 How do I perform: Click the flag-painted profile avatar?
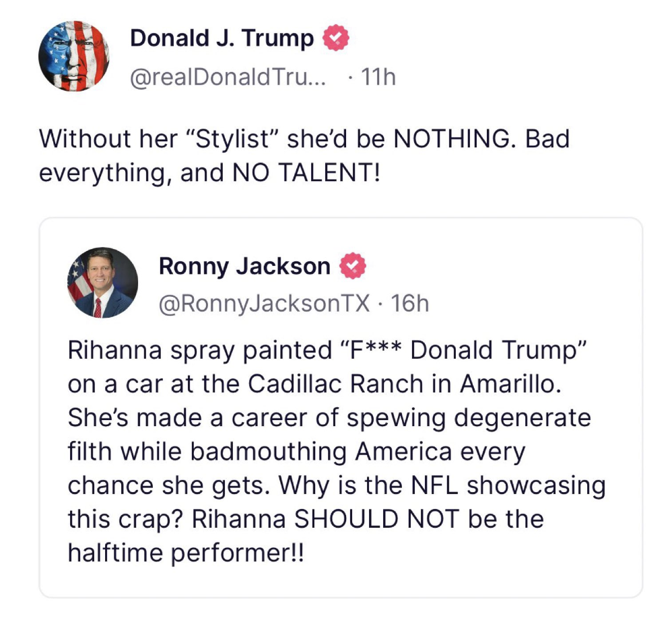[73, 55]
